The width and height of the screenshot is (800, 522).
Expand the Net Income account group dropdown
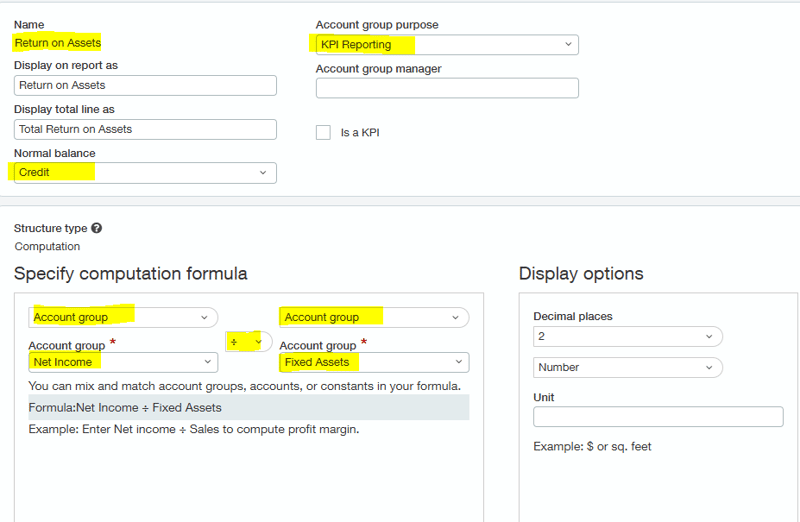tap(123, 362)
